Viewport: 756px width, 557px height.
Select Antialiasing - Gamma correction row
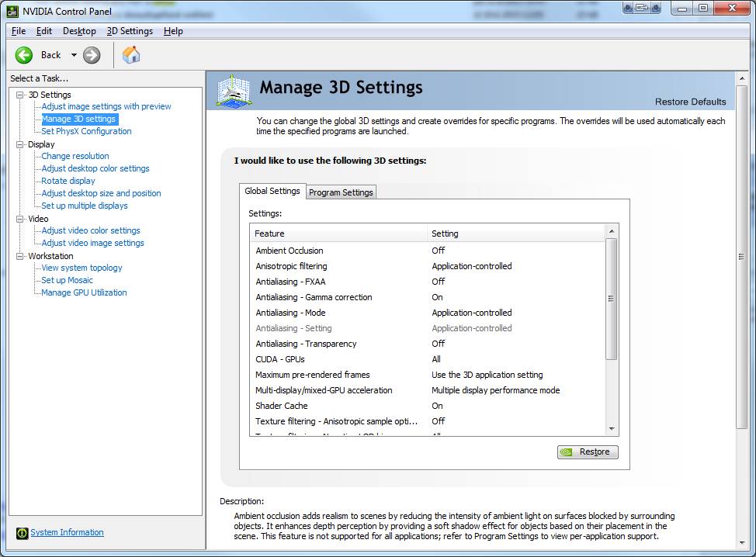click(428, 297)
